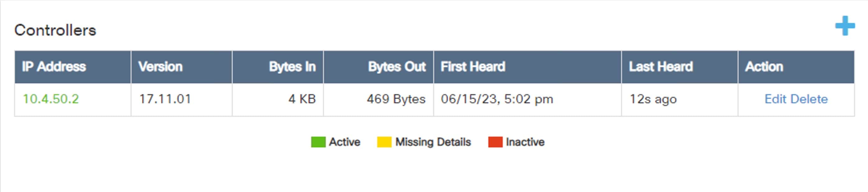Image resolution: width=868 pixels, height=192 pixels.
Task: Select the 17.11.01 version cell
Action: coord(165,99)
